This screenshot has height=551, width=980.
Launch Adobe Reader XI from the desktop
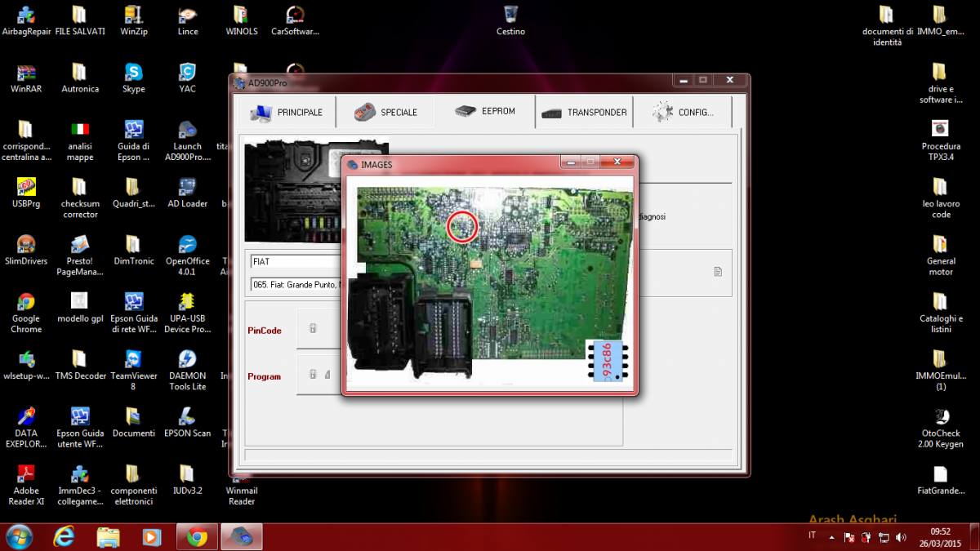pyautogui.click(x=25, y=483)
